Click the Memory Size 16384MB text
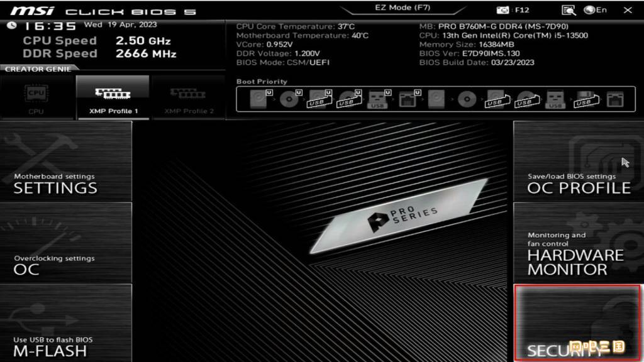 click(x=467, y=45)
